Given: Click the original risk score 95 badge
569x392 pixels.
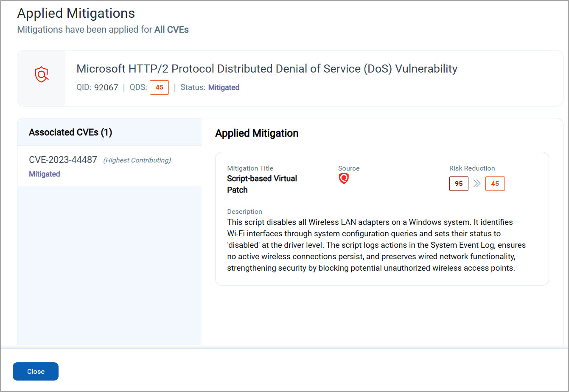Looking at the screenshot, I should pos(459,184).
